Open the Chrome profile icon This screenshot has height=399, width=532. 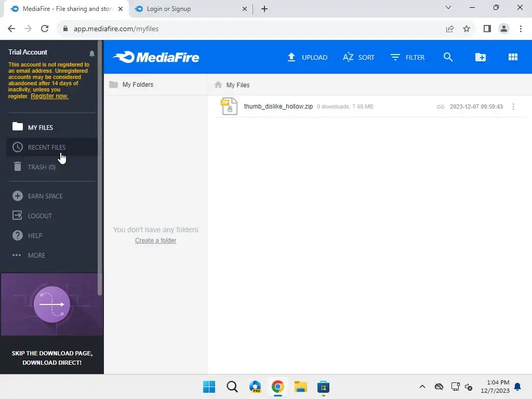(x=504, y=29)
